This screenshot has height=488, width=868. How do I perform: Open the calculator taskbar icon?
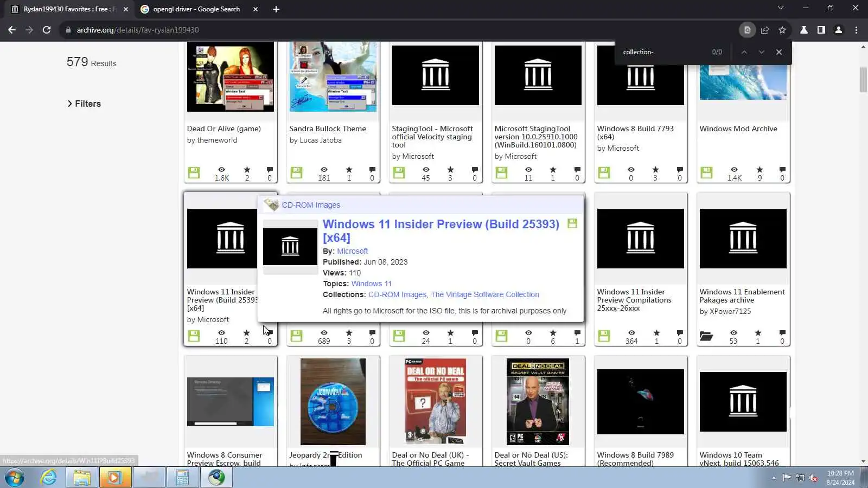coord(182,478)
